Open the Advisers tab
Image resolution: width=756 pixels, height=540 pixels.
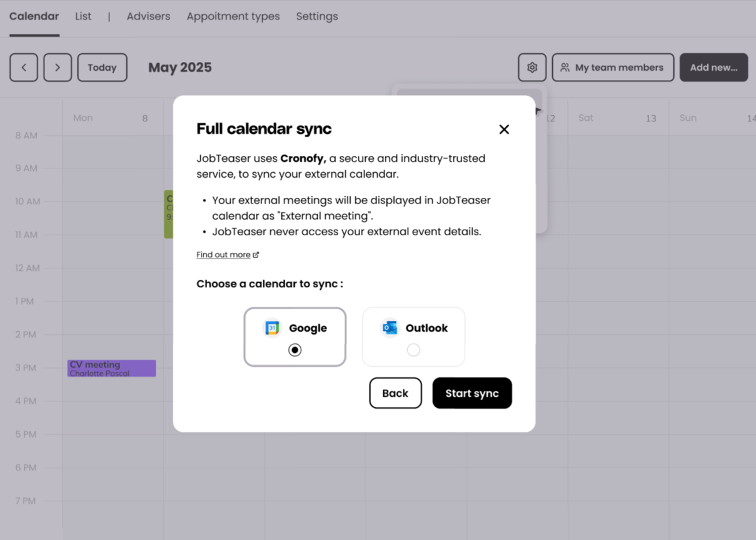[148, 16]
